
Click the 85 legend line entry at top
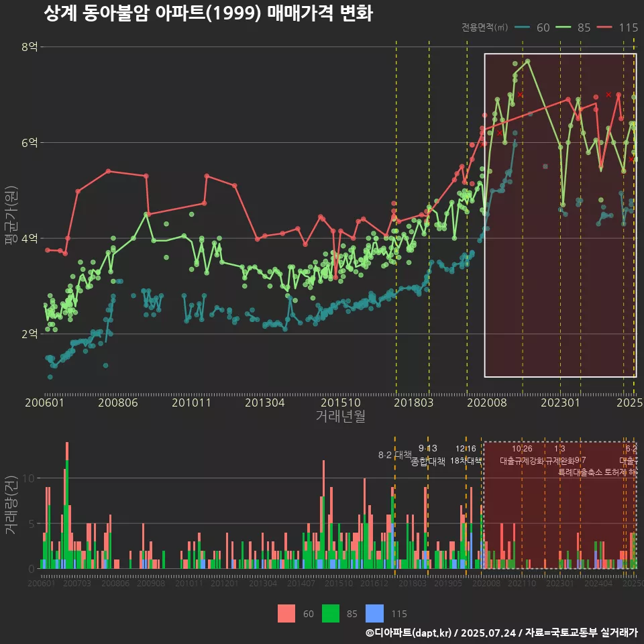(x=573, y=28)
